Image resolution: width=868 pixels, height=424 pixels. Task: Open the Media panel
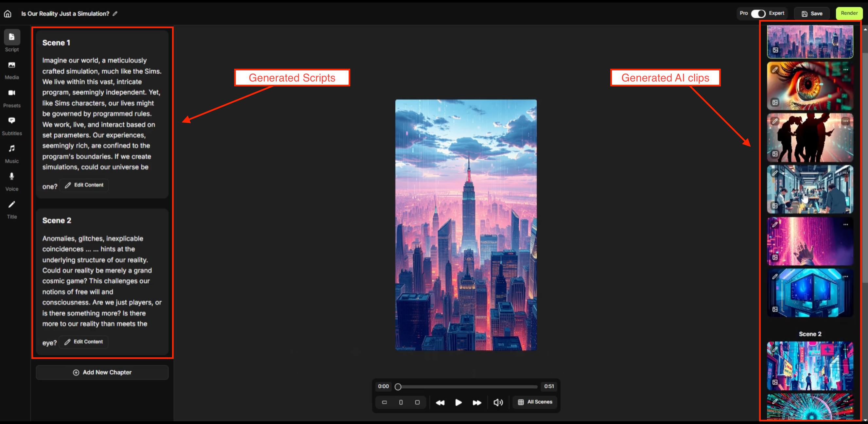(x=12, y=70)
